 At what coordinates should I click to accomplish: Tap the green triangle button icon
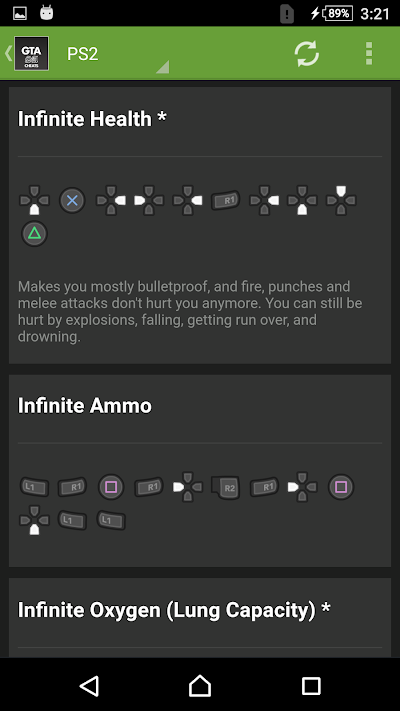(34, 234)
